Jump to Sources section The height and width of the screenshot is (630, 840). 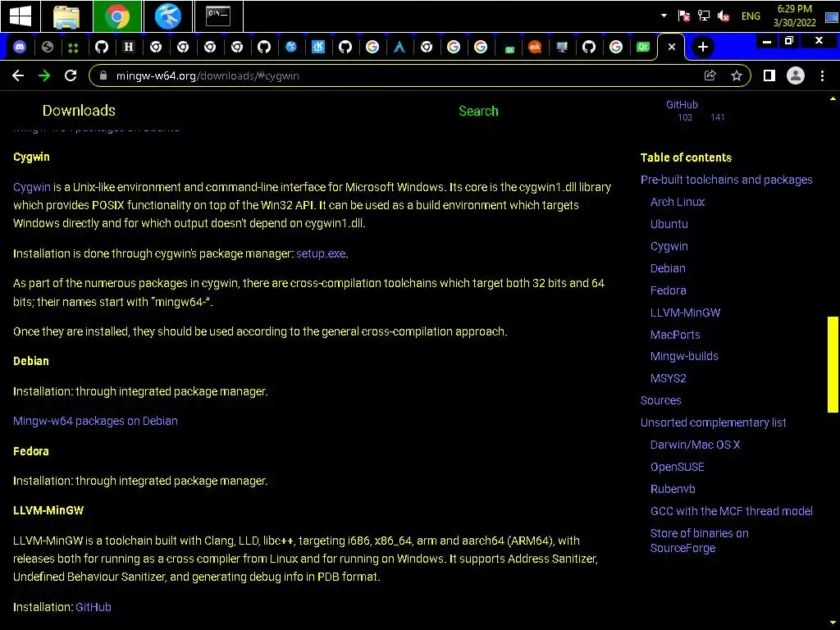click(x=660, y=400)
